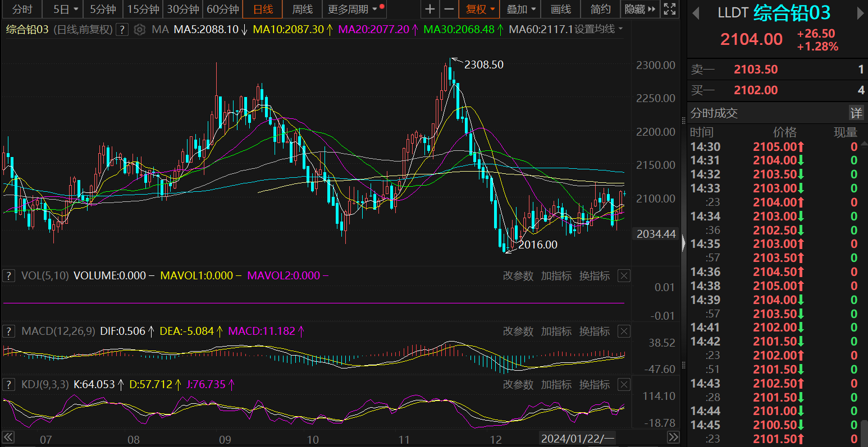
Task: Select the 60分钟 period tab
Action: pos(223,9)
